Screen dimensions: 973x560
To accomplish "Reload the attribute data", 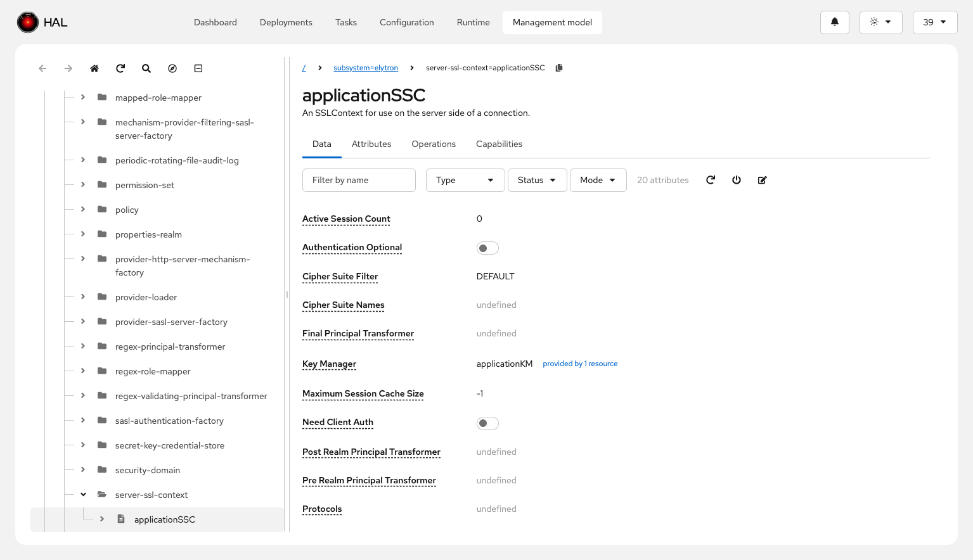I will click(x=711, y=180).
